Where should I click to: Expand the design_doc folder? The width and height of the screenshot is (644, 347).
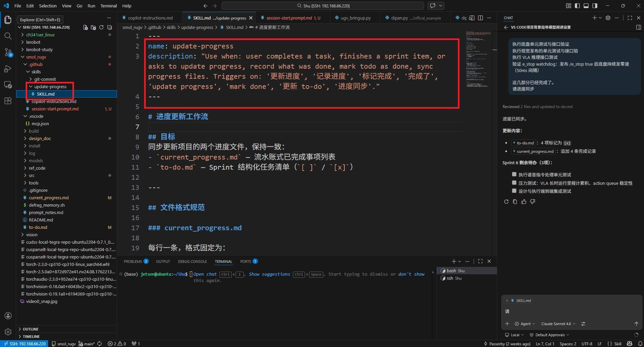click(40, 138)
